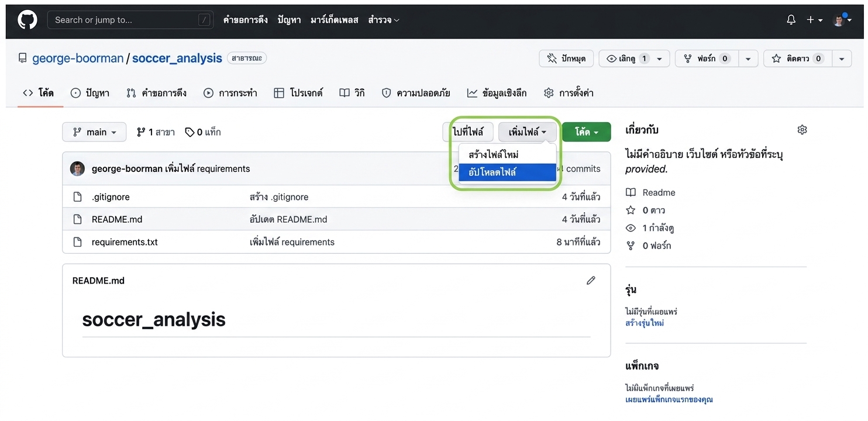Open the ข้อมูลเชิงลึก tab
868x421 pixels.
[x=497, y=93]
